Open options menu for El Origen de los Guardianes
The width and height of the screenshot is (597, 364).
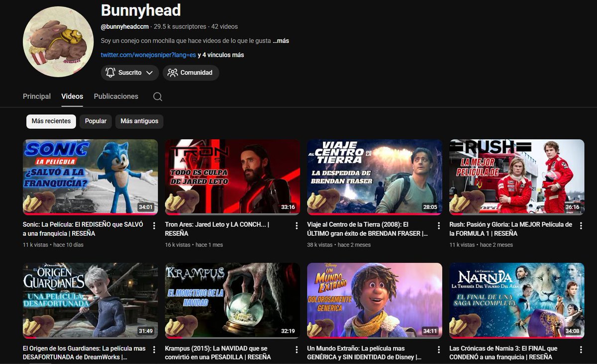(154, 350)
